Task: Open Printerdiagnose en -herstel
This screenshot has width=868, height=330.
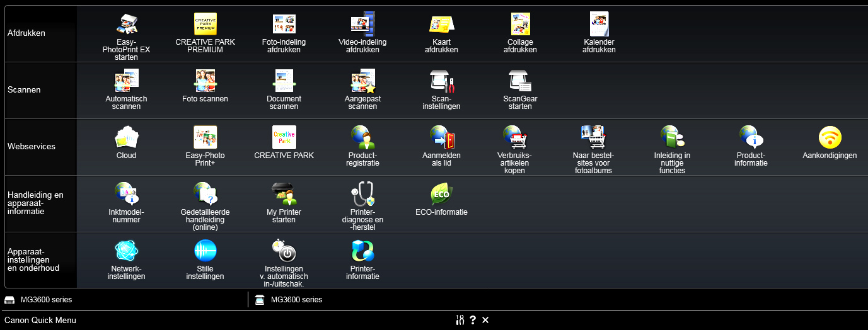Action: [x=362, y=194]
